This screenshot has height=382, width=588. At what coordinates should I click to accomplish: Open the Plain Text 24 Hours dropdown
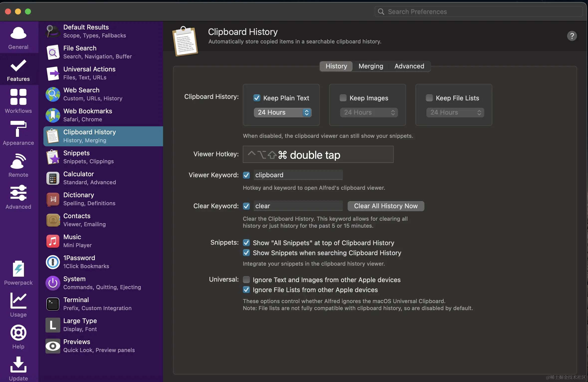[x=282, y=112]
